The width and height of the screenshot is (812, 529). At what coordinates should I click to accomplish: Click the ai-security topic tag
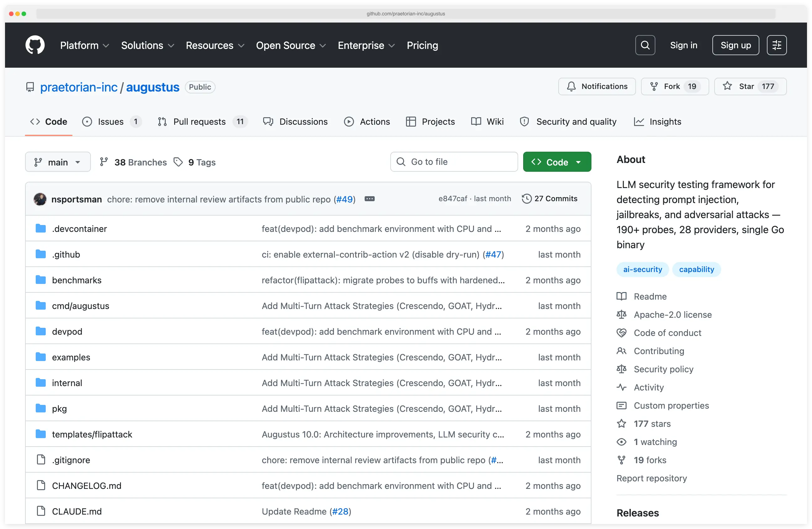pos(642,269)
